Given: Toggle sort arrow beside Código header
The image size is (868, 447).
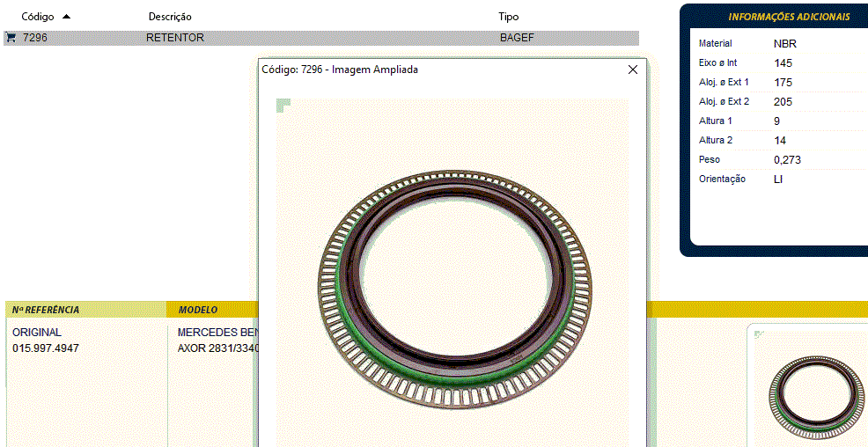Looking at the screenshot, I should pos(67,17).
